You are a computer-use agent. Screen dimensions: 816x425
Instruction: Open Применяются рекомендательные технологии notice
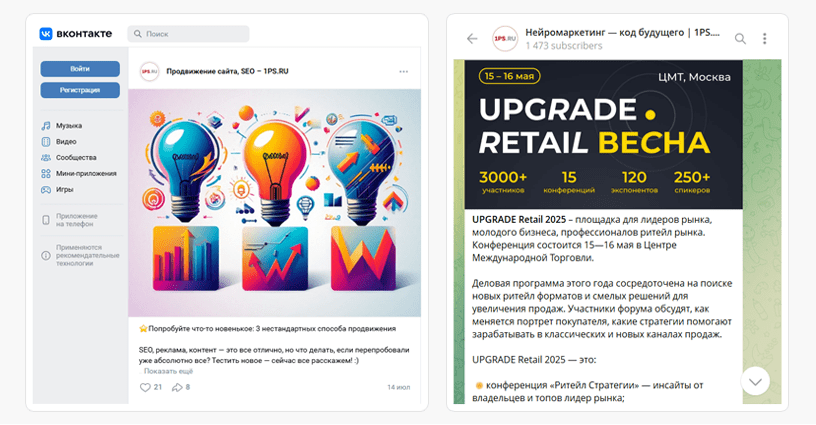tap(87, 255)
